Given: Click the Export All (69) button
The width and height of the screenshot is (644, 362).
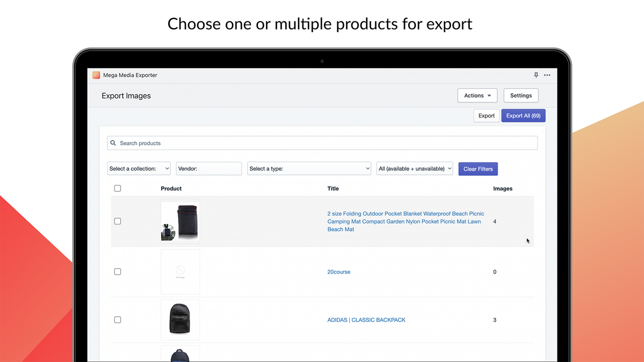Looking at the screenshot, I should tap(523, 115).
